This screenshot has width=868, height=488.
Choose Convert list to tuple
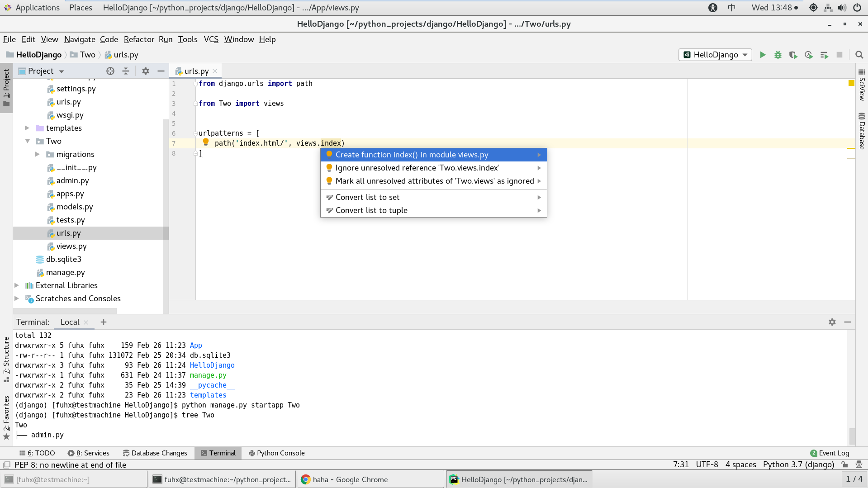(433, 210)
